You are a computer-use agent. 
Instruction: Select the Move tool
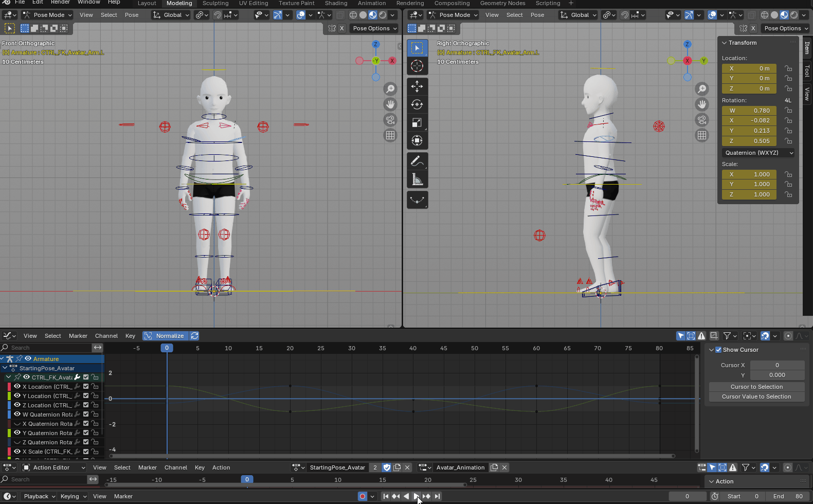417,86
